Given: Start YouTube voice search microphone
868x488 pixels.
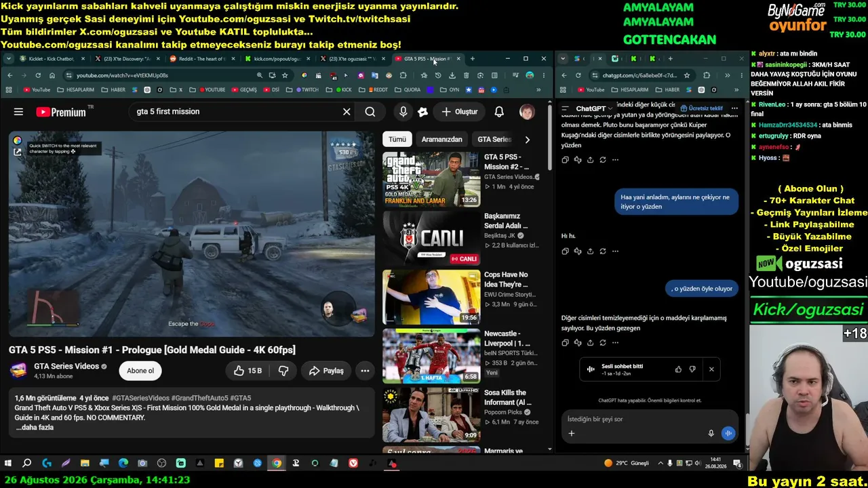Looking at the screenshot, I should tap(403, 112).
